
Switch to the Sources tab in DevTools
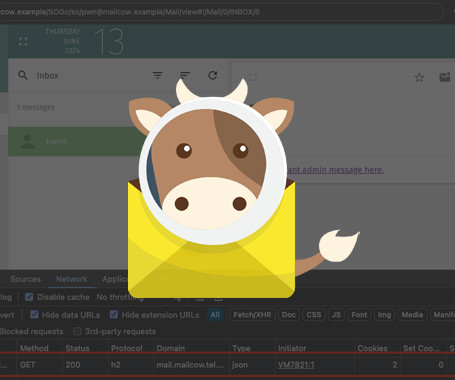pyautogui.click(x=25, y=279)
